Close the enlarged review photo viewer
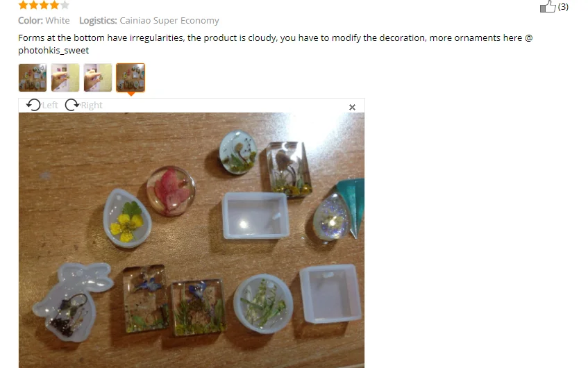This screenshot has height=368, width=588. (352, 108)
